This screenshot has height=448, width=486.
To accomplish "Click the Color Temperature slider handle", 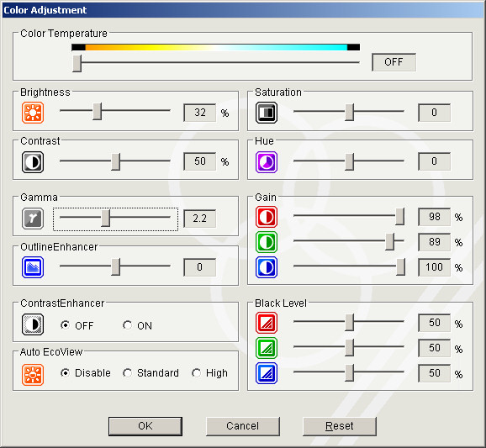I will 77,64.
